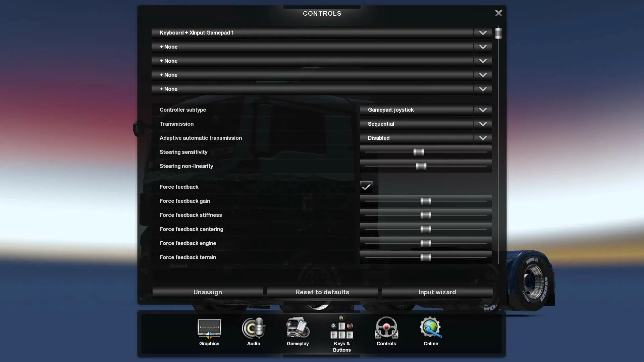Click the Controls tab label
Image resolution: width=644 pixels, height=362 pixels.
click(386, 344)
